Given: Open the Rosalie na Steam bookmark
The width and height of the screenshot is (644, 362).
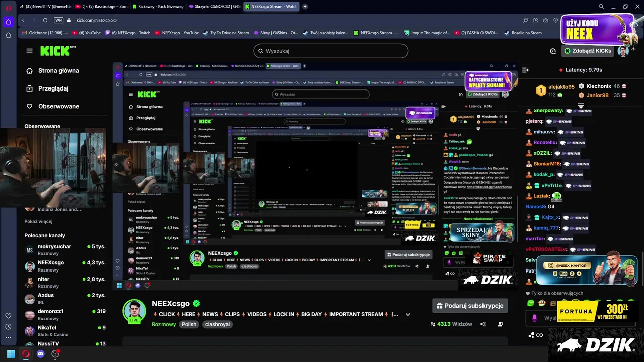Looking at the screenshot, I should [523, 33].
